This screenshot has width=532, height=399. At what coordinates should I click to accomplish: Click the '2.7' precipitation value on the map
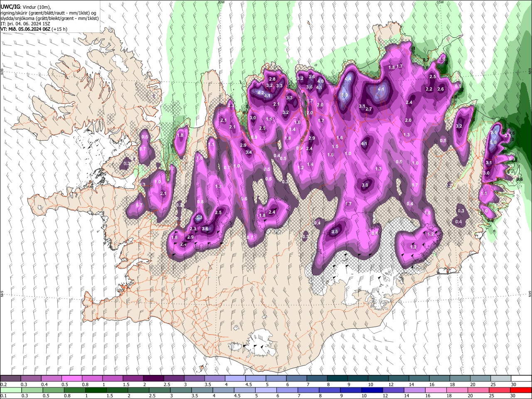(368, 109)
